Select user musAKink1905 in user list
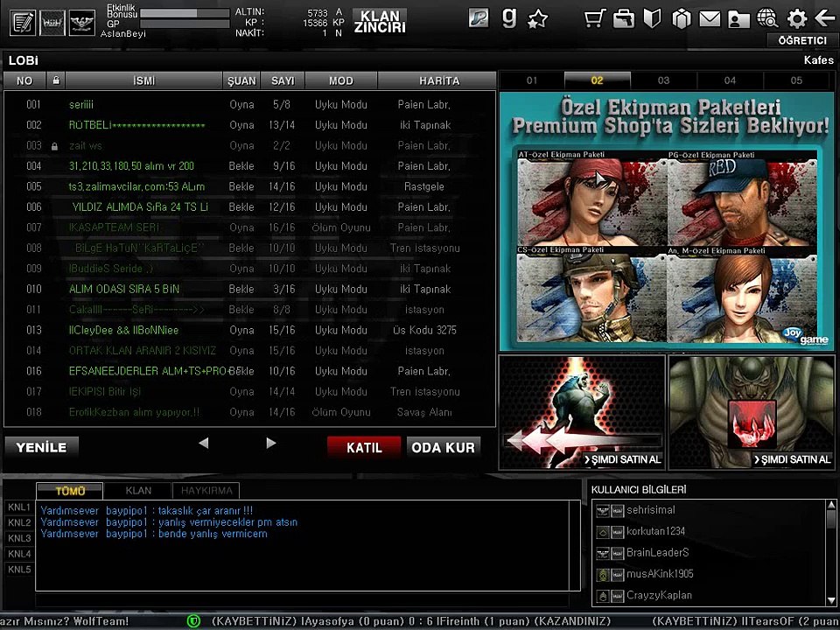Image resolution: width=840 pixels, height=630 pixels. (x=660, y=574)
